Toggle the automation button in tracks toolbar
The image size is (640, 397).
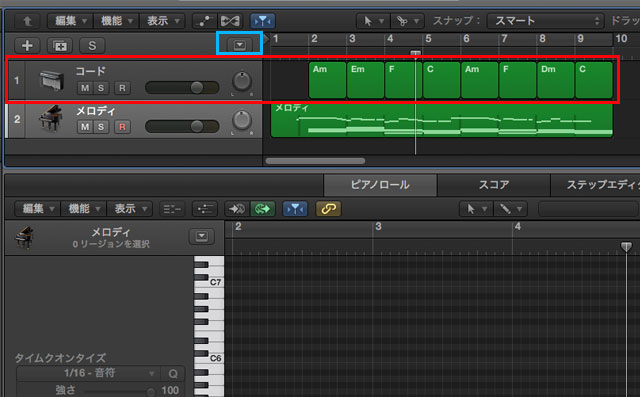204,21
